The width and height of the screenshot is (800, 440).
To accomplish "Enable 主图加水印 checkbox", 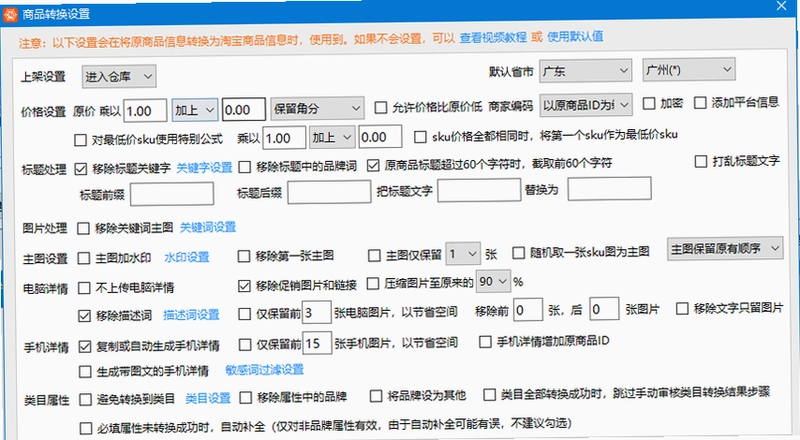I will pyautogui.click(x=84, y=258).
